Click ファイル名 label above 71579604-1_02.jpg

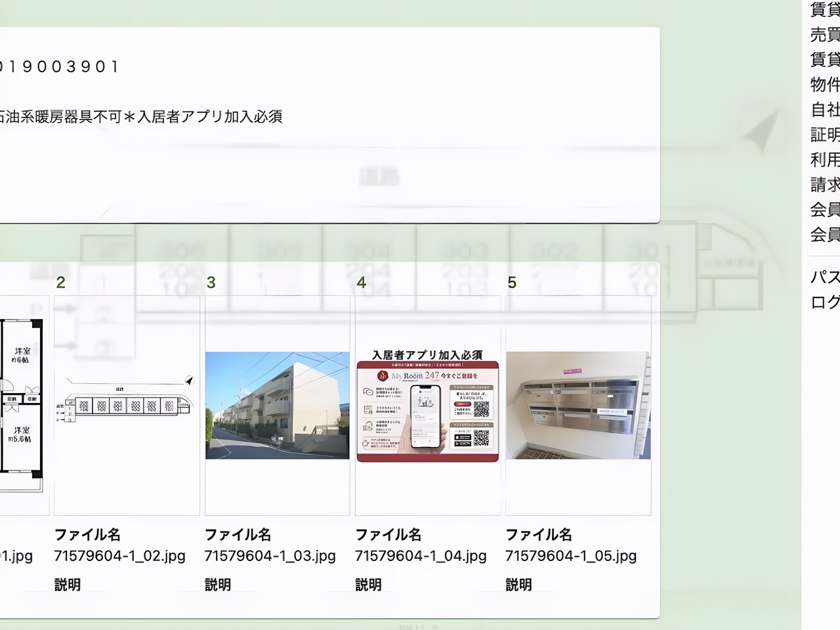tap(87, 535)
